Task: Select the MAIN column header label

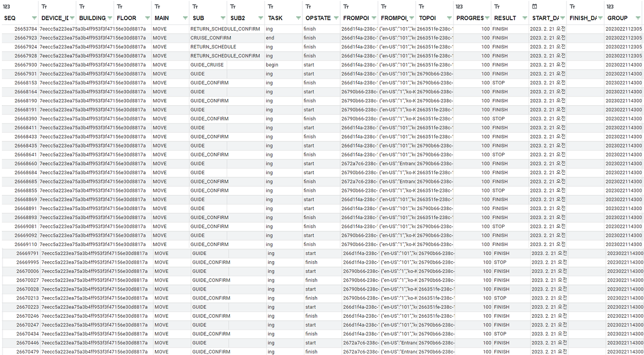Action: (162, 18)
